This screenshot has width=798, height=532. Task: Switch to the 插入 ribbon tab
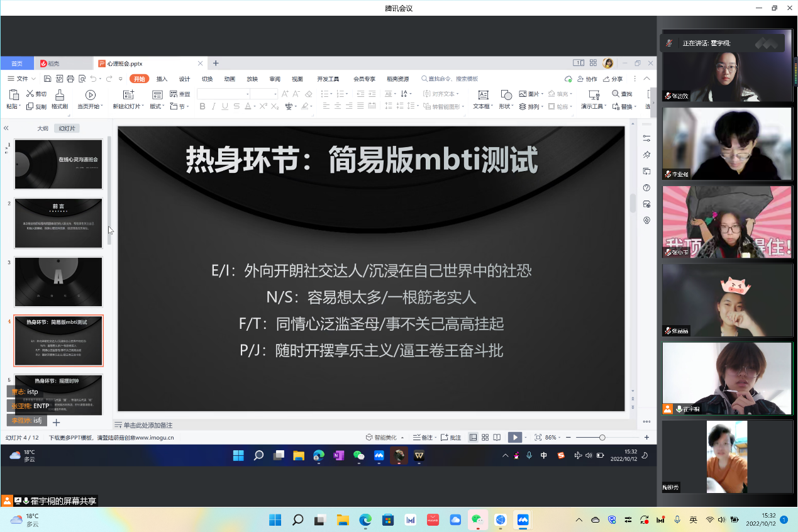tap(162, 79)
